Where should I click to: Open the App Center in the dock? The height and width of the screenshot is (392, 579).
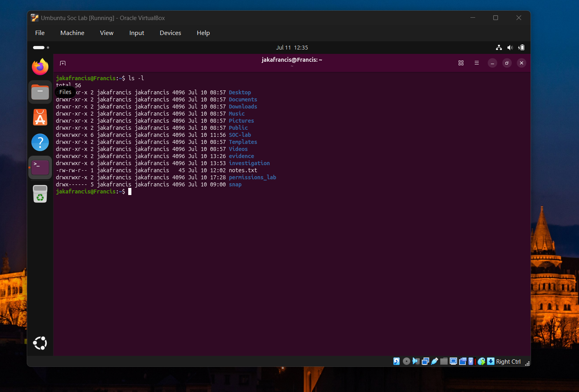[x=40, y=117]
